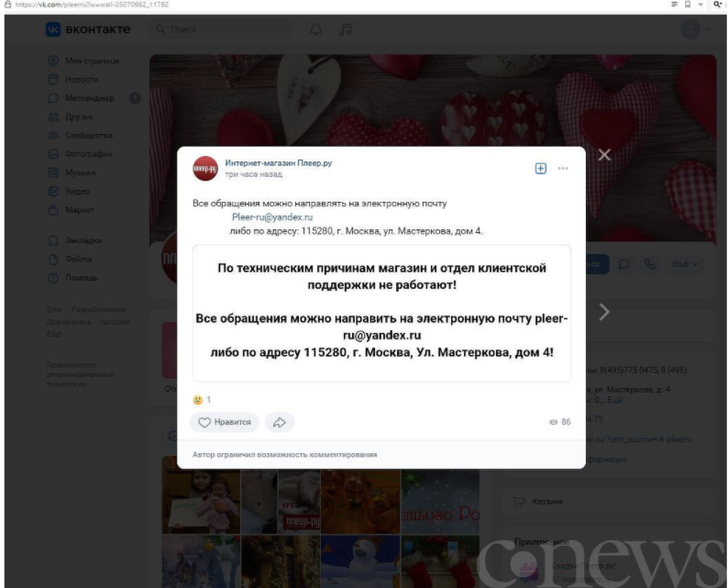Close the post popup with X

pyautogui.click(x=604, y=155)
